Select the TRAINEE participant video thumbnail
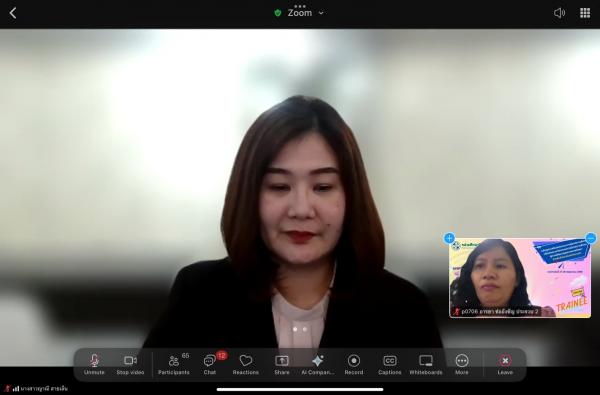 [520, 278]
